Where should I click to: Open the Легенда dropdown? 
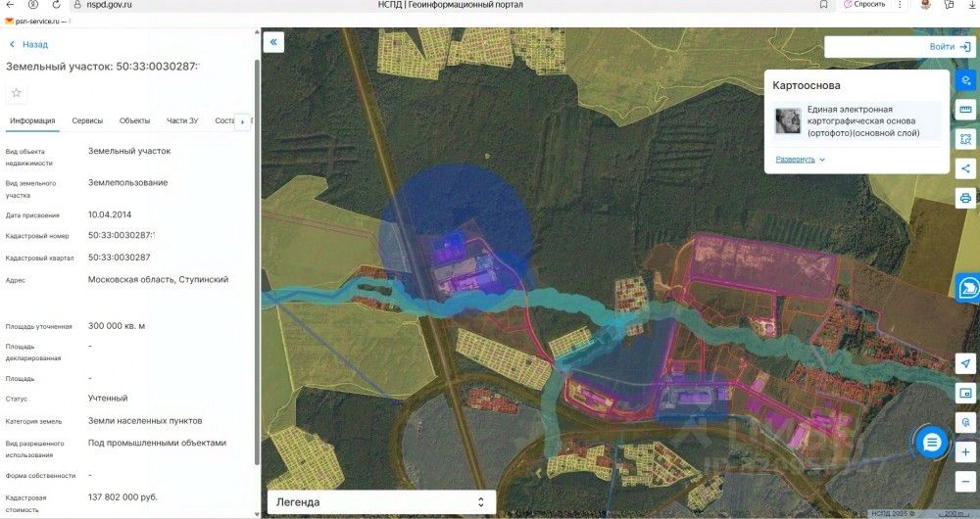[x=382, y=502]
